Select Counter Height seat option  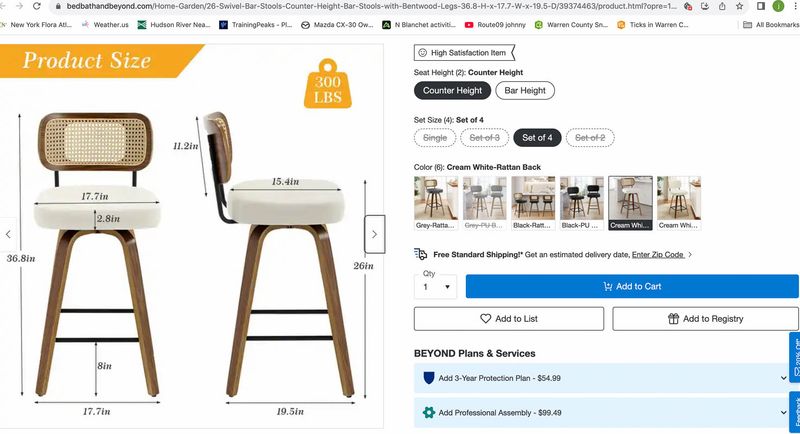[x=452, y=91]
